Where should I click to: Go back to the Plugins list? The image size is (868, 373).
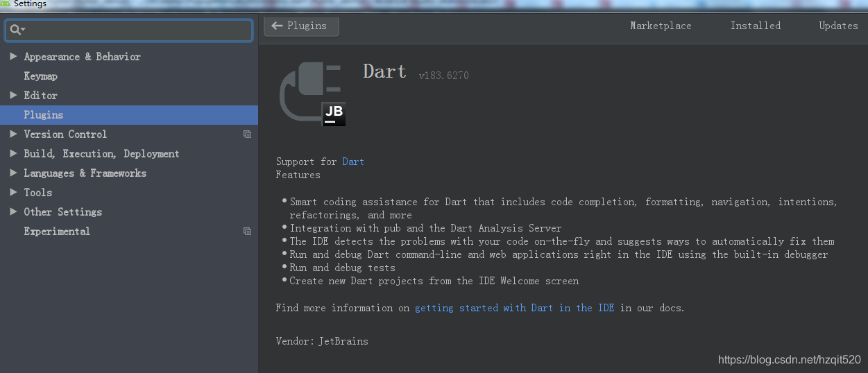pos(301,26)
